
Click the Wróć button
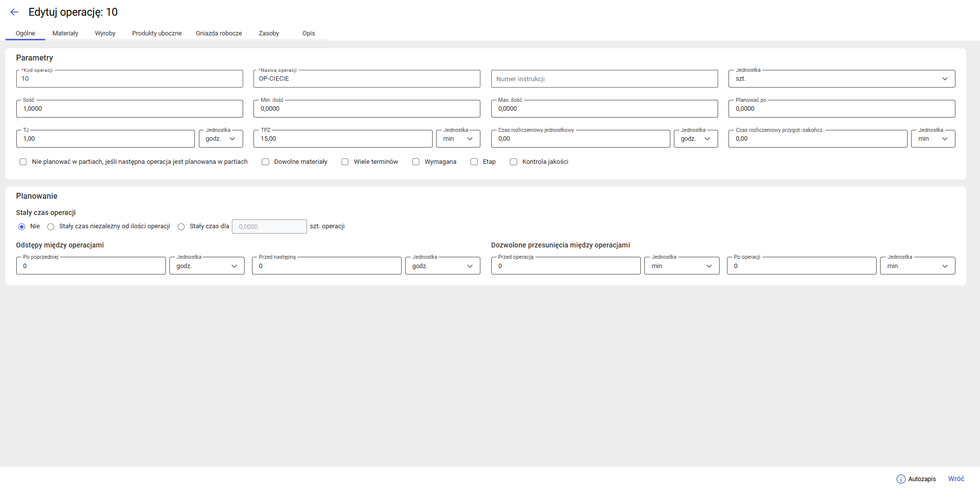coord(956,479)
